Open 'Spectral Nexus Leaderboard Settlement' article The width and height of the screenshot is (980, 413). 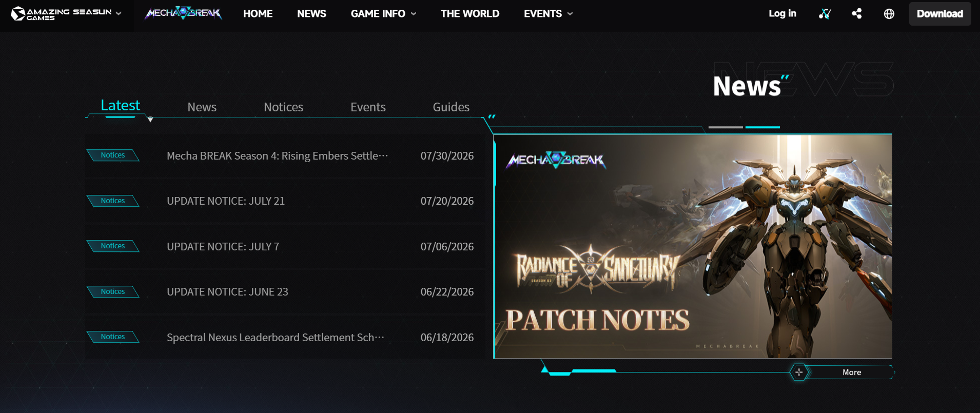[x=276, y=338]
